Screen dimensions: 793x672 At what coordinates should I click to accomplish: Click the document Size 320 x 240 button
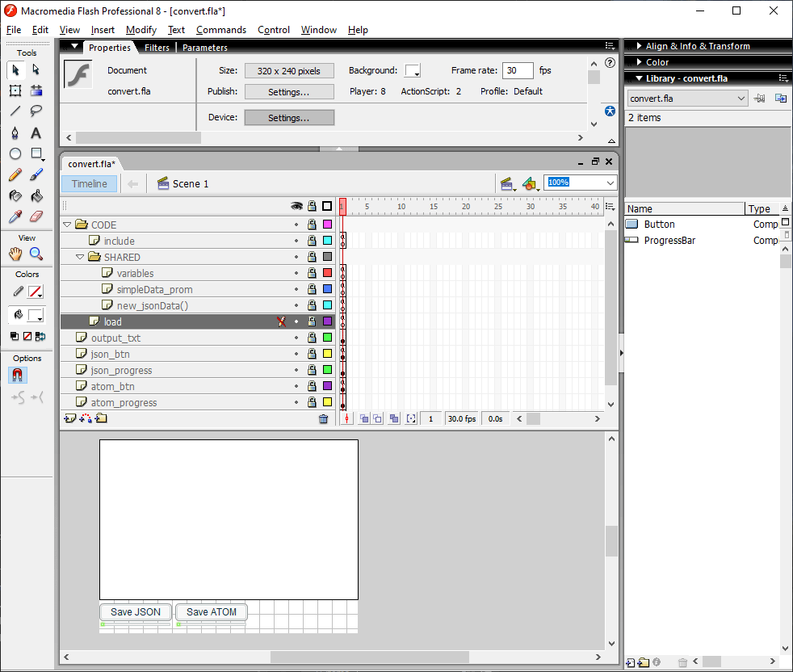[x=289, y=71]
